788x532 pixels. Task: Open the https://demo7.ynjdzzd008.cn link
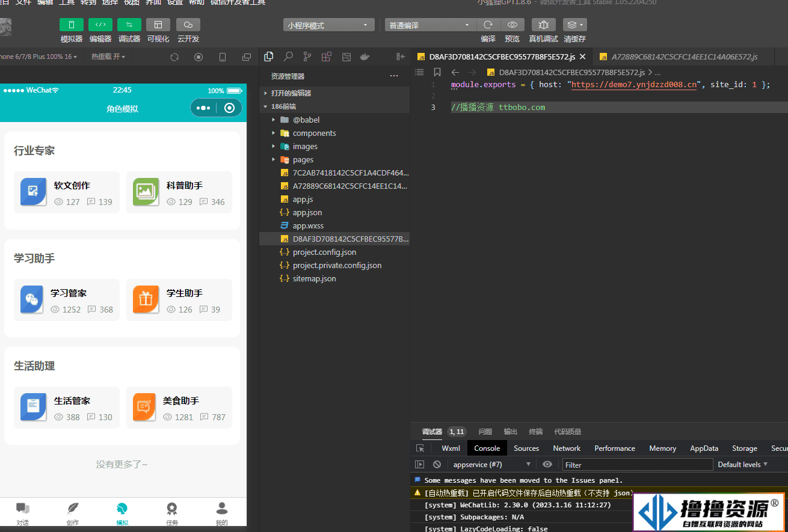634,85
